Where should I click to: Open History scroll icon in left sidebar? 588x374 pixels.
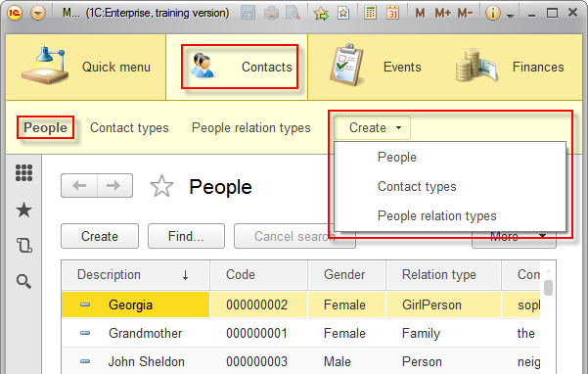(24, 246)
